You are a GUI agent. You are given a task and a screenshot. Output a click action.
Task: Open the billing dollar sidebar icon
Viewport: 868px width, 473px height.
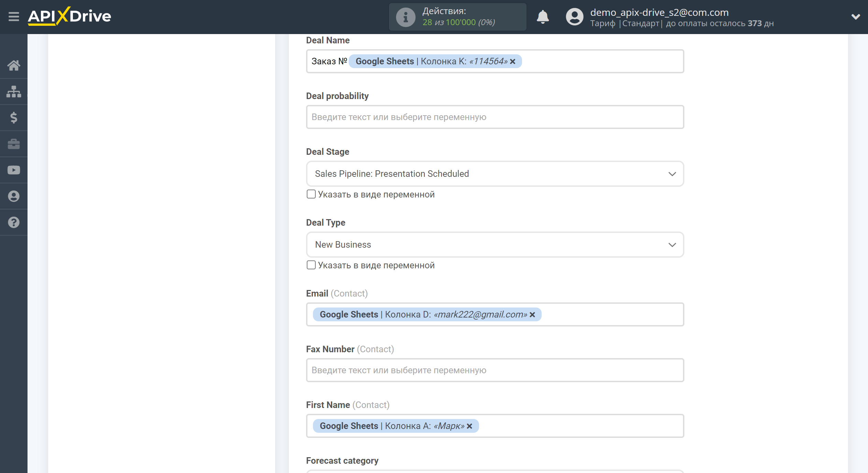[x=14, y=118]
